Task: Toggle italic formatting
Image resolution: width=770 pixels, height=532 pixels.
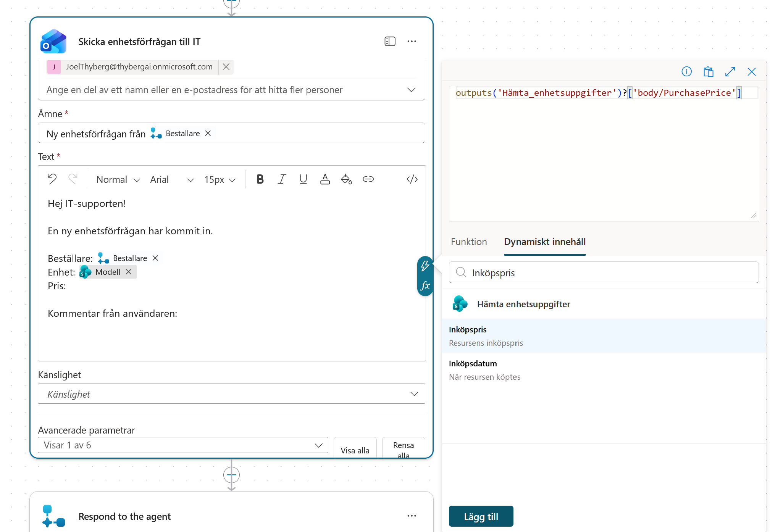Action: click(x=282, y=179)
